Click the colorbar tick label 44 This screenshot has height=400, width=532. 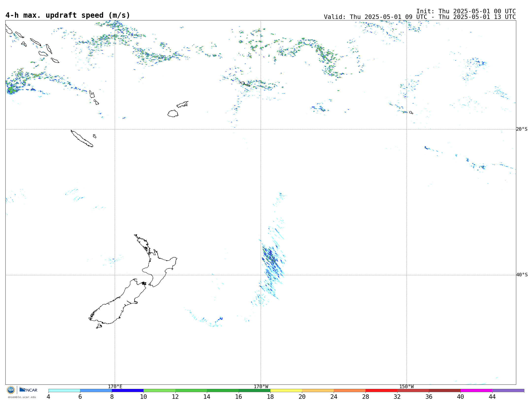(492, 397)
